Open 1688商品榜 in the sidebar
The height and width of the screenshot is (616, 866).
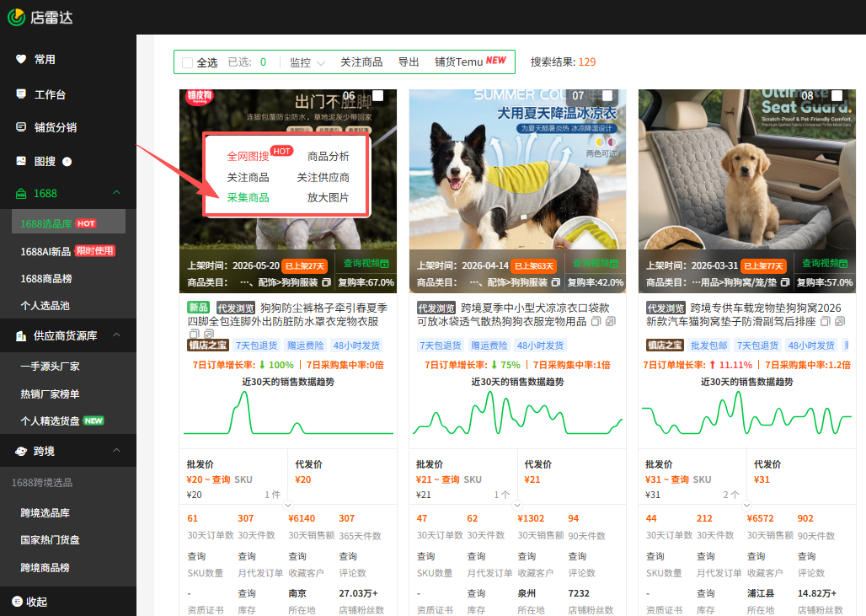click(45, 278)
